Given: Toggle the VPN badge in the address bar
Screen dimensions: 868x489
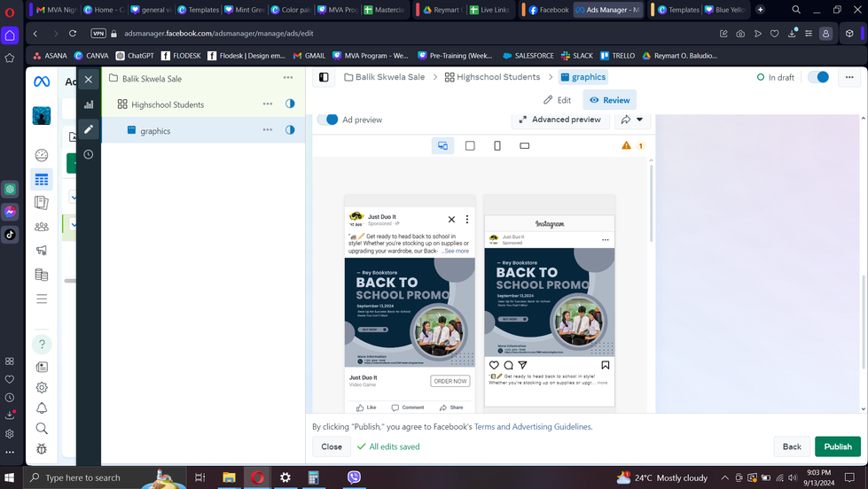Looking at the screenshot, I should coord(98,33).
